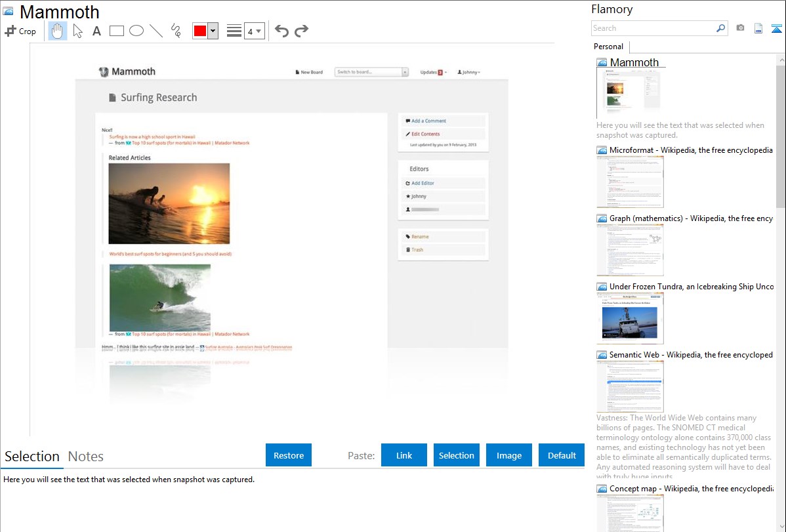Screen dimensions: 786x532
Task: Pick the rectangle shape tool
Action: [116, 31]
